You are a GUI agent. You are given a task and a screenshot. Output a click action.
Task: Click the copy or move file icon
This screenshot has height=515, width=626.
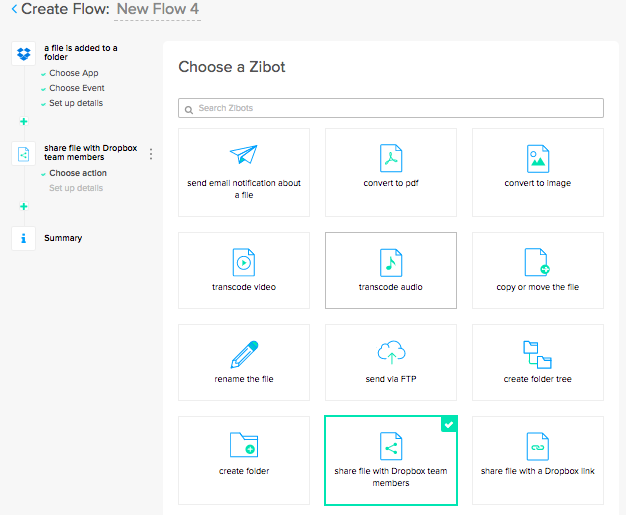(x=537, y=262)
